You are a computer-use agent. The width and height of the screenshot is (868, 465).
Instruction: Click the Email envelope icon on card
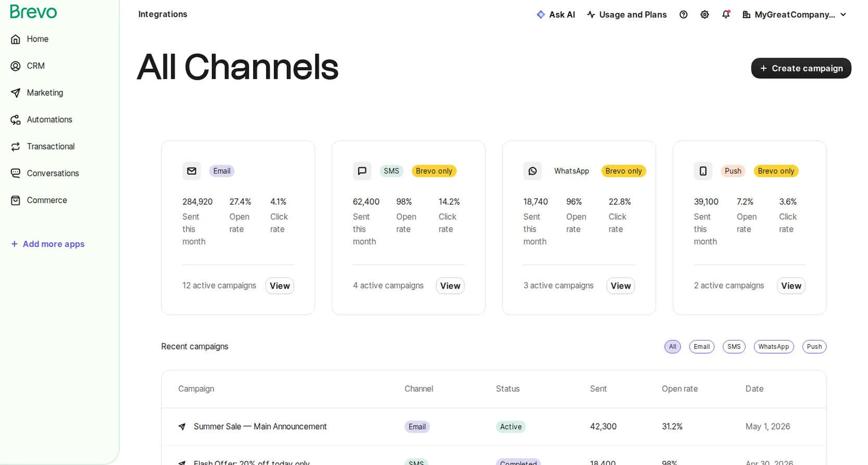click(x=192, y=171)
